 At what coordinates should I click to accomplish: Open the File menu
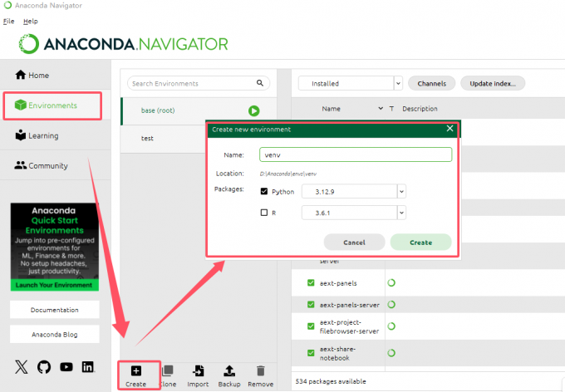(x=8, y=22)
